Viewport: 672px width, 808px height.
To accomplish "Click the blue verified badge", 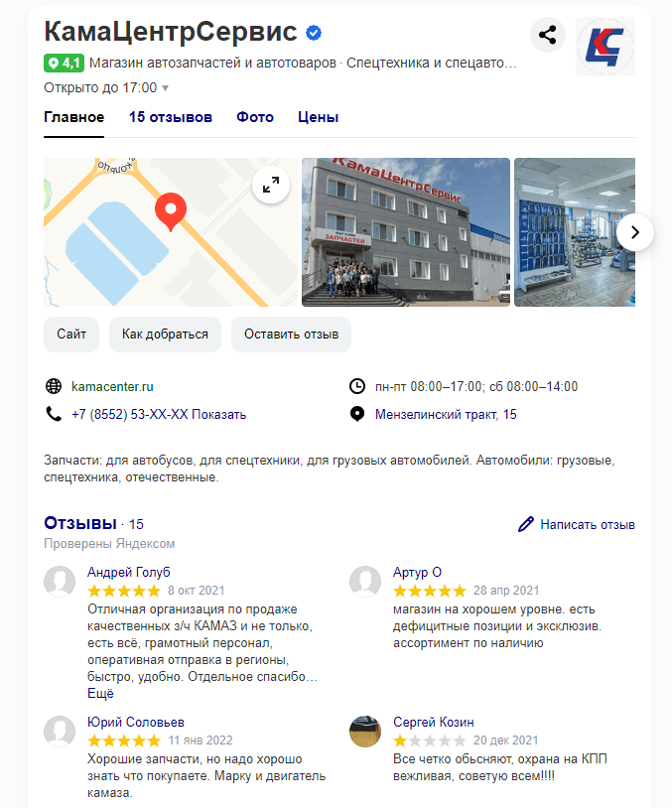I will (x=314, y=33).
